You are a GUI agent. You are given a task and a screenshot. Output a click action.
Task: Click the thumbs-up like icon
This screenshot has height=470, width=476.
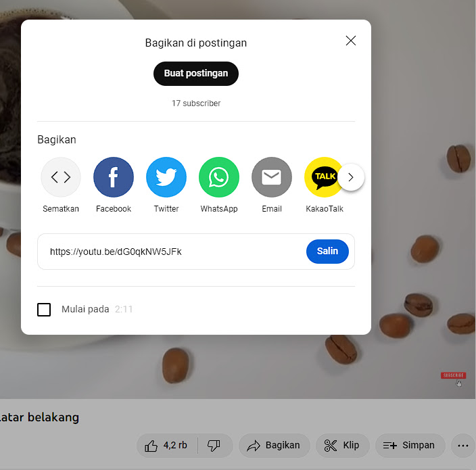[151, 446]
